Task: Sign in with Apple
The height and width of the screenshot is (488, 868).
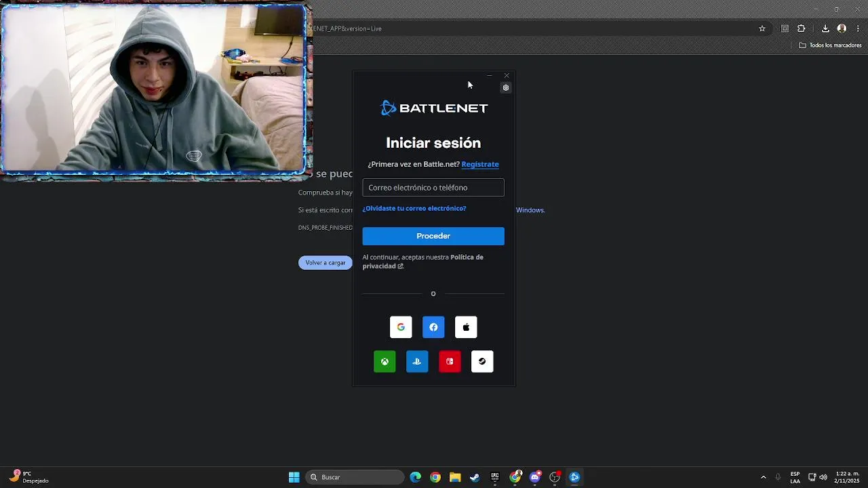Action: [x=466, y=327]
